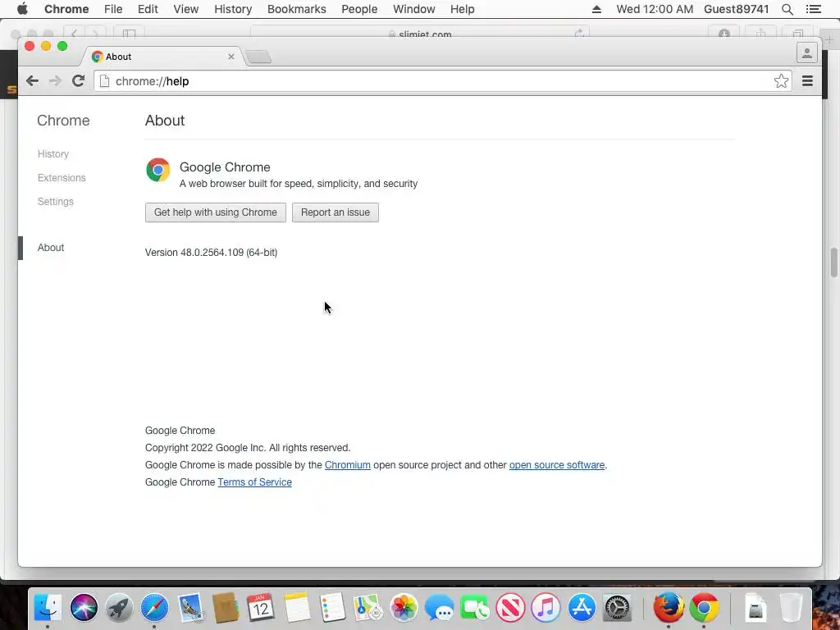Open Extensions in the Chrome sidebar

pyautogui.click(x=62, y=178)
